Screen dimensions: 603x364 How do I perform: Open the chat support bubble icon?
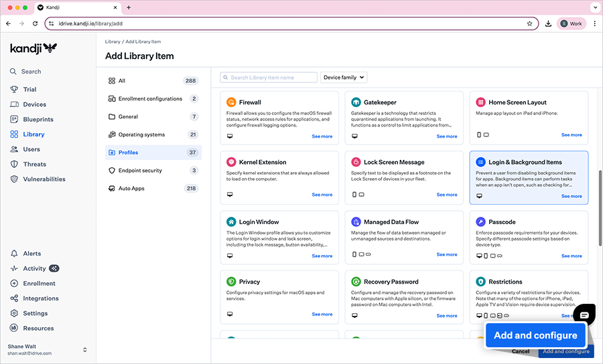[x=584, y=314]
